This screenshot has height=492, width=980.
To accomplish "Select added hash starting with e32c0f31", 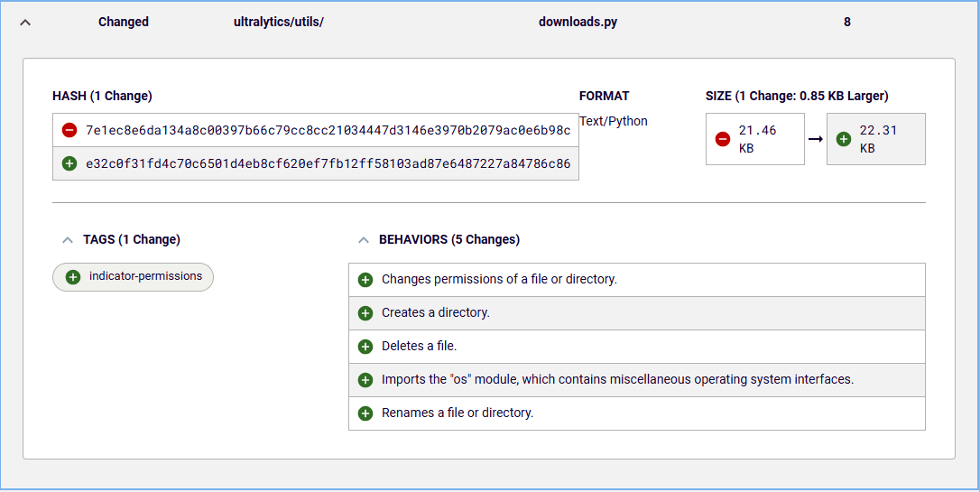I will (x=328, y=163).
